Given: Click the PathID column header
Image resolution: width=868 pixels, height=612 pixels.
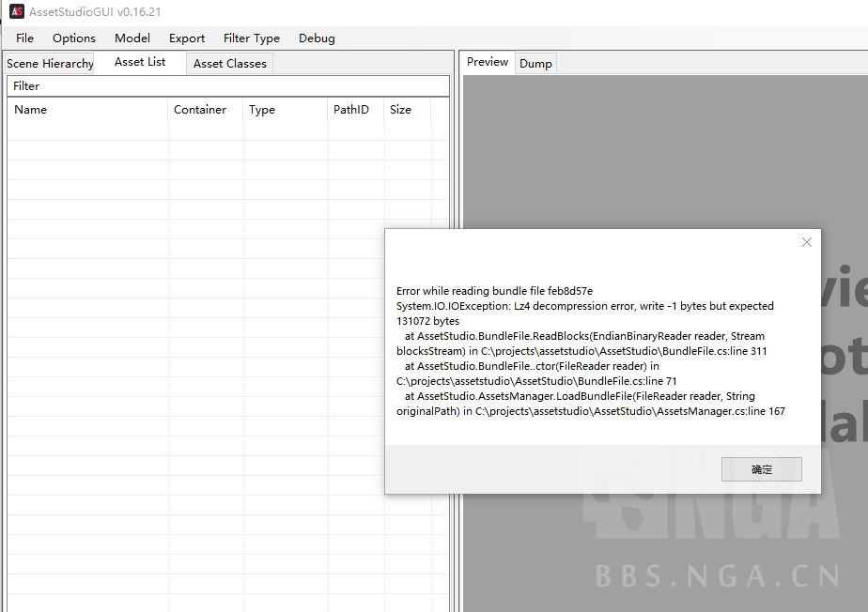Looking at the screenshot, I should 355,110.
